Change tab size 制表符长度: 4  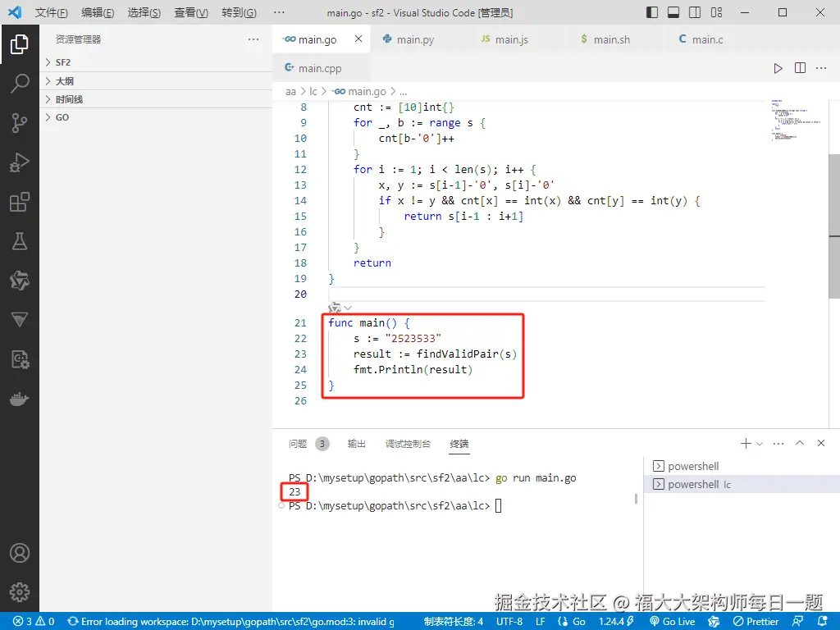pos(453,622)
